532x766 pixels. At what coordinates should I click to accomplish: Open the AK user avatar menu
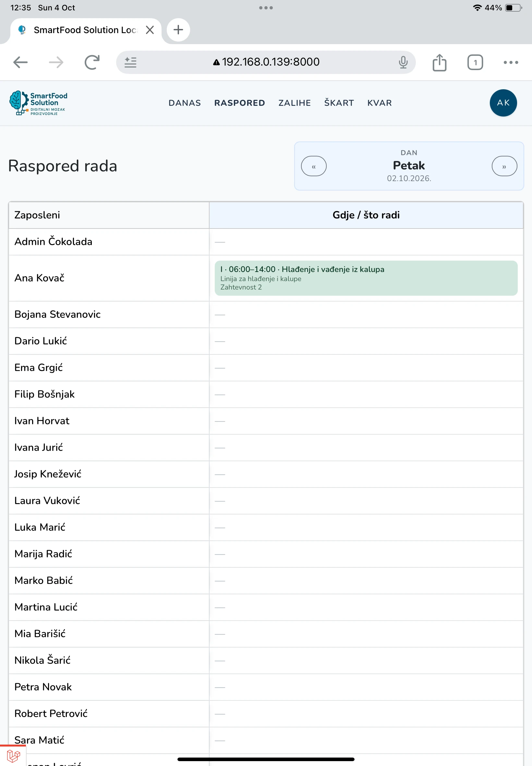point(503,103)
